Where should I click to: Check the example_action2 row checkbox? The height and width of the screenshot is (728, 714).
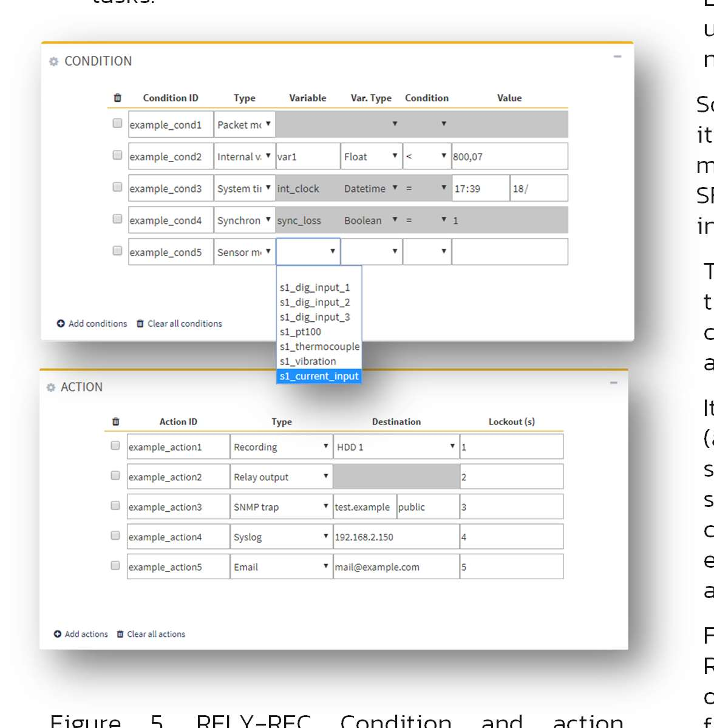115,475
